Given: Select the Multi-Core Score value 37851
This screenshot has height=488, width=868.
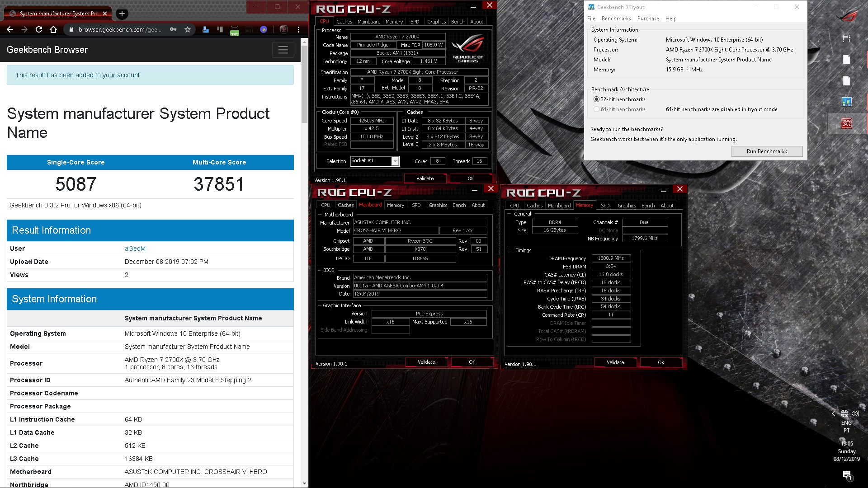Looking at the screenshot, I should [x=219, y=184].
